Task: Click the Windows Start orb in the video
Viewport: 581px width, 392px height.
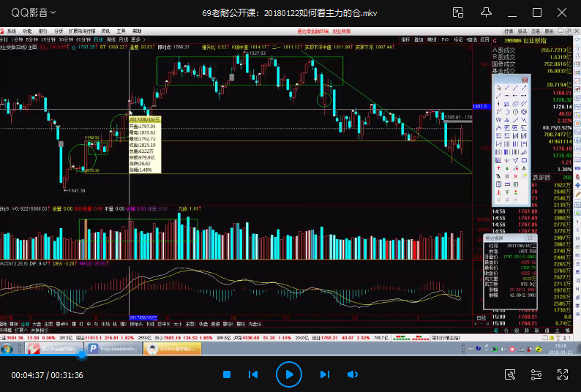Action: click(7, 349)
